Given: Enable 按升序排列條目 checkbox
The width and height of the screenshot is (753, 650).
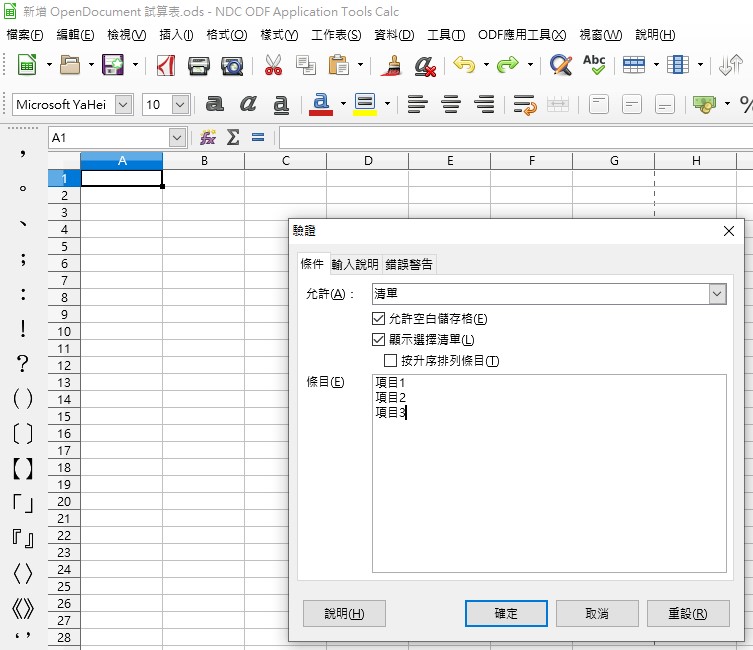Looking at the screenshot, I should click(x=390, y=360).
